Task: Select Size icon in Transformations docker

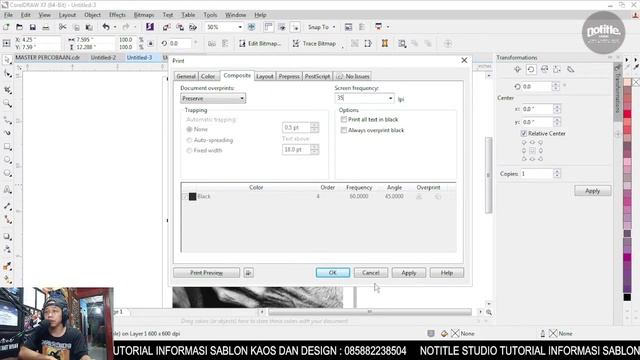Action: [557, 69]
